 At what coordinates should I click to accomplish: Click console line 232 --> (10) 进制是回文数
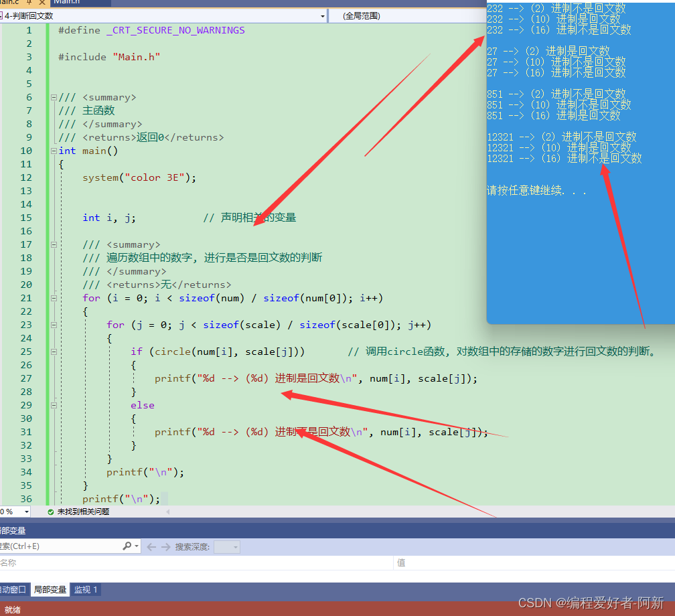[x=554, y=19]
